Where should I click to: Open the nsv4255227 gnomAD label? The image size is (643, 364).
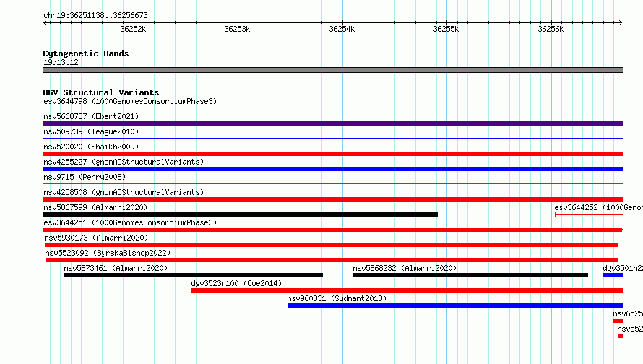[124, 162]
